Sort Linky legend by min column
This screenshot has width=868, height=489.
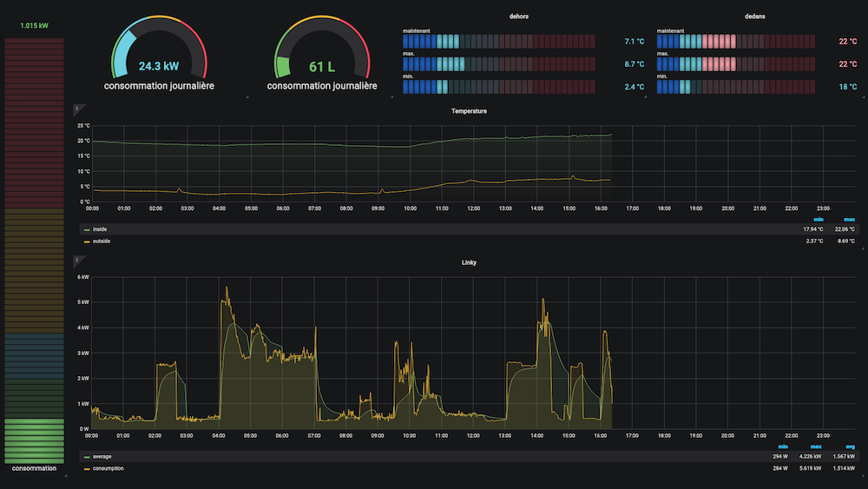point(783,447)
